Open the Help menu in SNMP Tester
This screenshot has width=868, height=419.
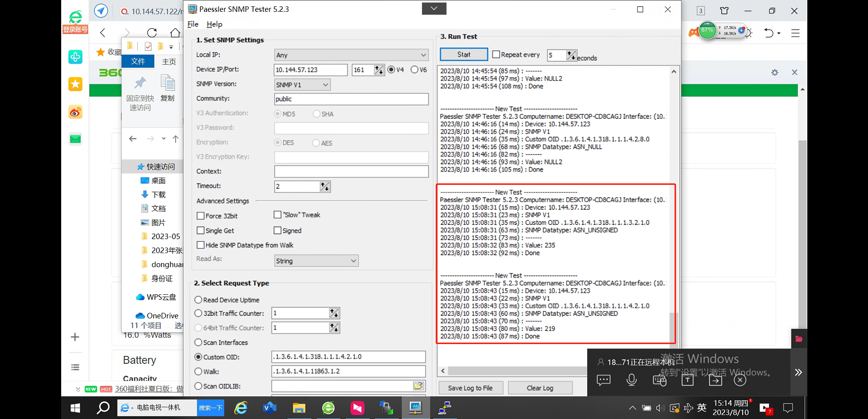click(214, 24)
